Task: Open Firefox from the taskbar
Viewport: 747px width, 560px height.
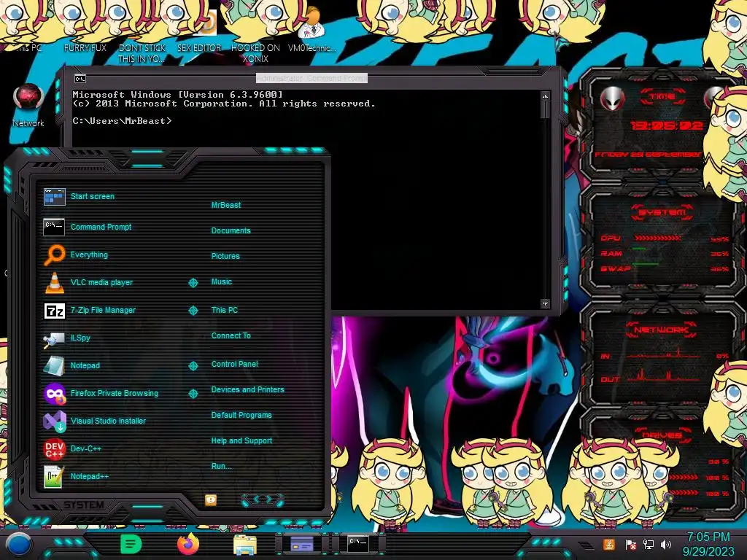Action: click(x=188, y=544)
